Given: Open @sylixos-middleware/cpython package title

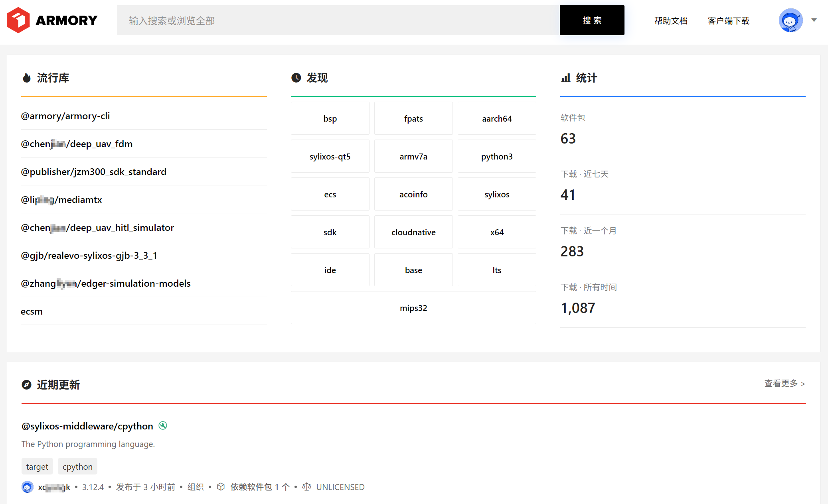Looking at the screenshot, I should tap(87, 426).
